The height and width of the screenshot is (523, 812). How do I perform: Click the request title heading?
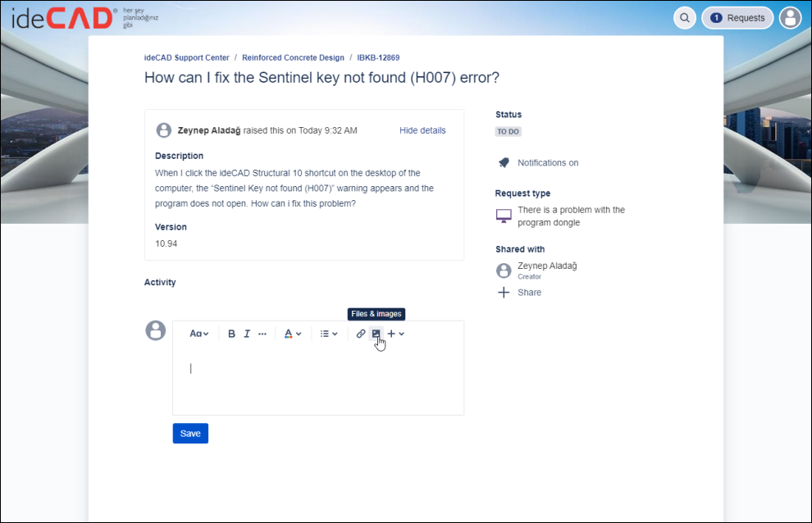(x=322, y=78)
